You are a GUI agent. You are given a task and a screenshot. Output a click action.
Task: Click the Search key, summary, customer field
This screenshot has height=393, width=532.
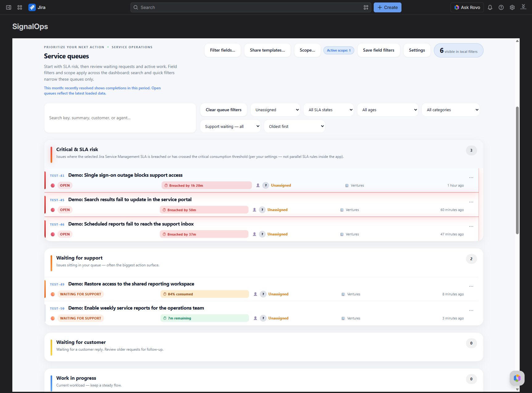pos(120,118)
